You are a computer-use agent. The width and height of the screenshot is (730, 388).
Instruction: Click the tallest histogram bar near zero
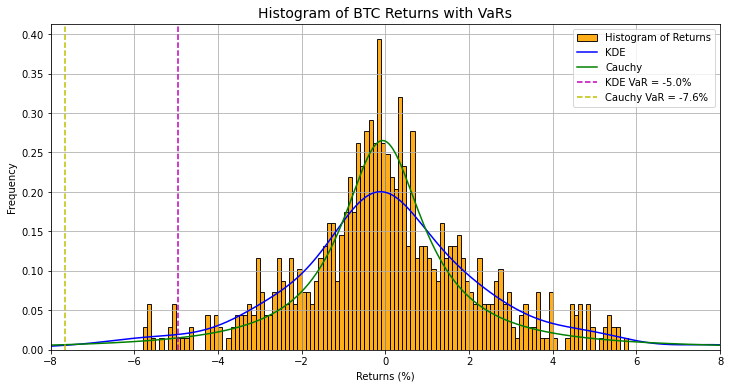[x=379, y=195]
